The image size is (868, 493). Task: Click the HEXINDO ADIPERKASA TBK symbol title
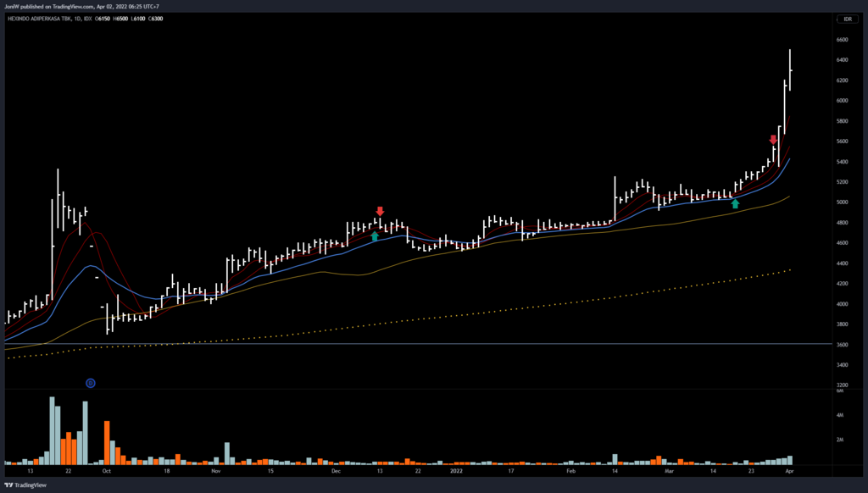tap(46, 19)
